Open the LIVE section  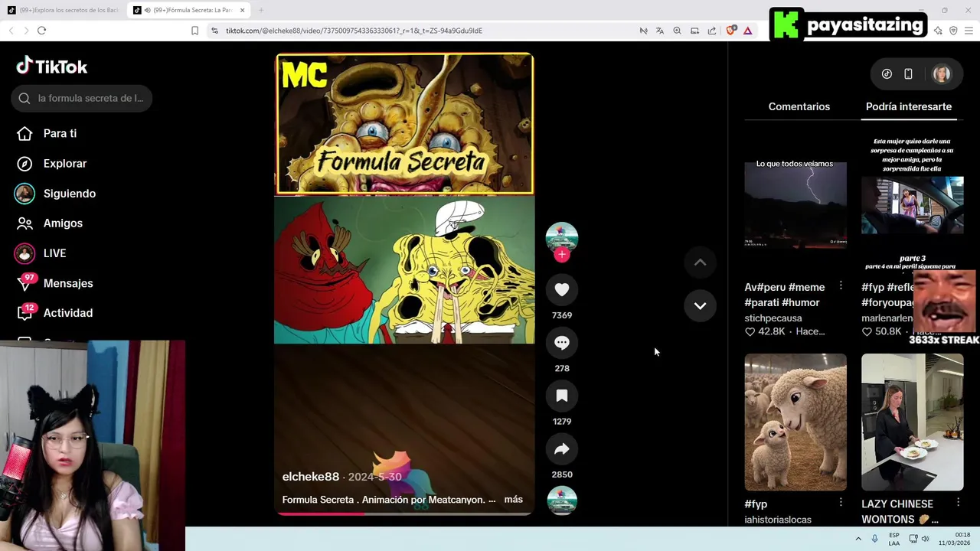[41, 253]
